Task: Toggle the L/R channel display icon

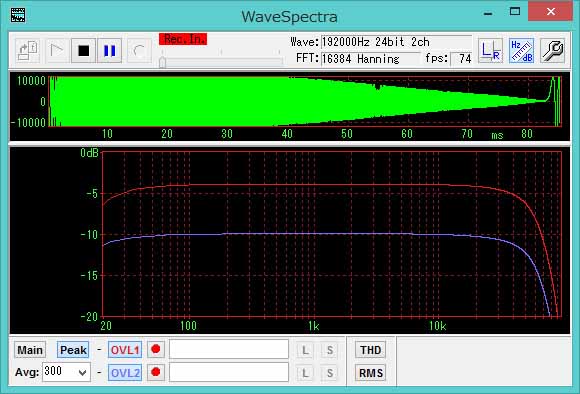Action: [490, 50]
